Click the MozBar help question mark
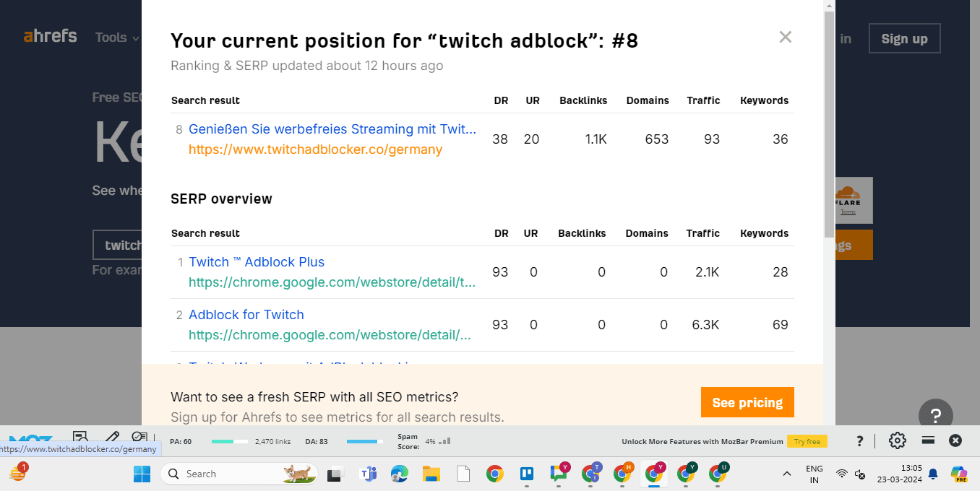980x491 pixels. coord(860,441)
